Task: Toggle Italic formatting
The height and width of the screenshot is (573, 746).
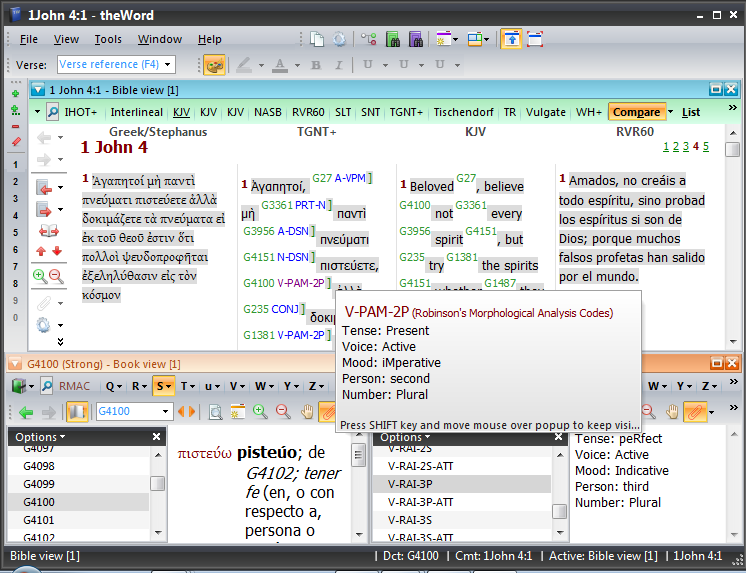Action: [339, 65]
